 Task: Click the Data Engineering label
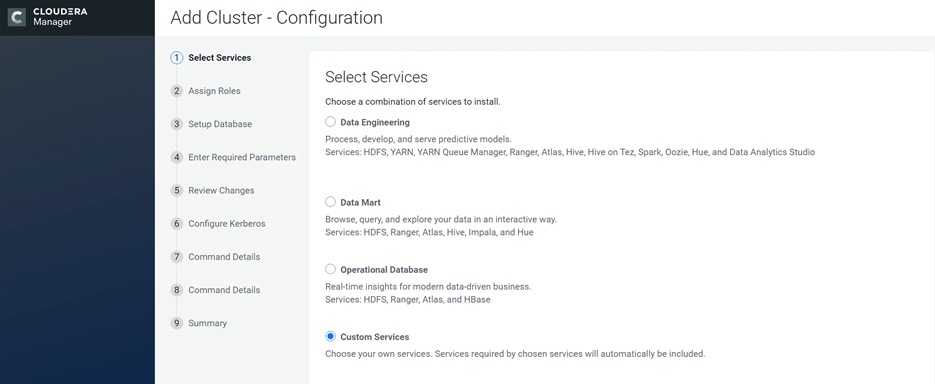375,122
